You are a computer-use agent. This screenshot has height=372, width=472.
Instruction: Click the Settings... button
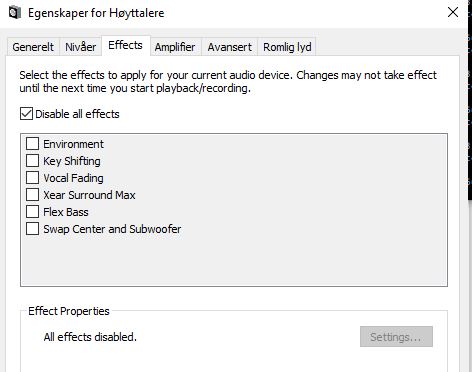[x=396, y=337]
